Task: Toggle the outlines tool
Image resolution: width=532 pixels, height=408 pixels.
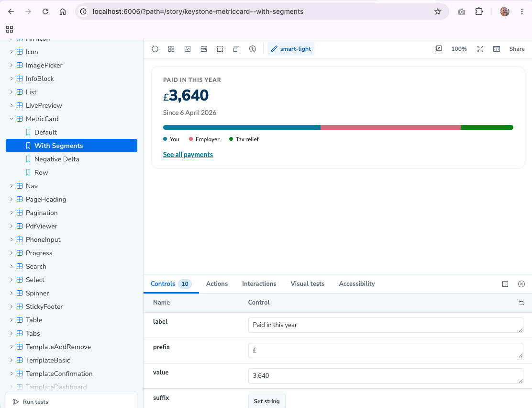Action: (x=220, y=49)
